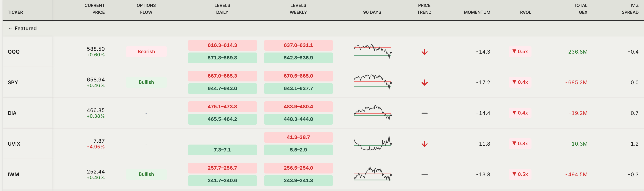Sort by the RVOL column header

click(x=525, y=12)
